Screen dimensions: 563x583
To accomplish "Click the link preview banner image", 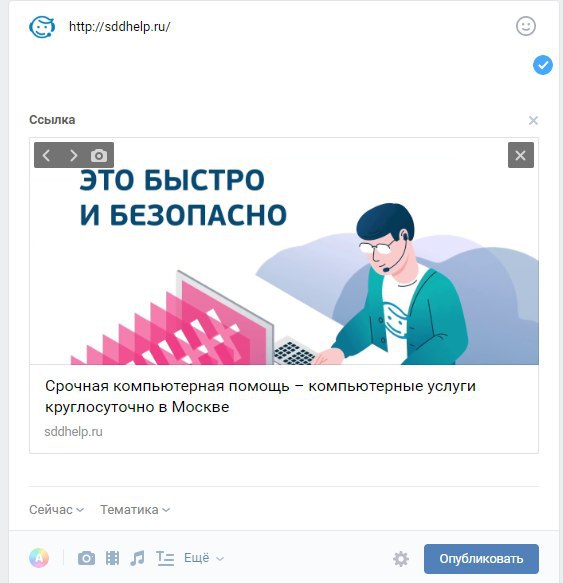I will [x=284, y=251].
